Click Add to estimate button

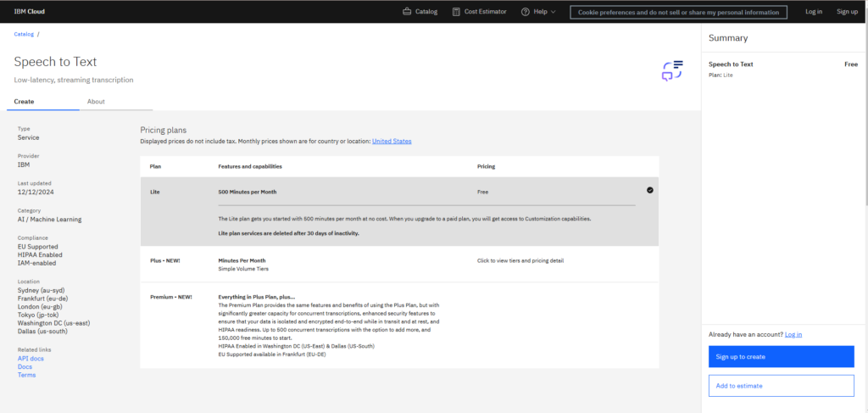(x=781, y=386)
